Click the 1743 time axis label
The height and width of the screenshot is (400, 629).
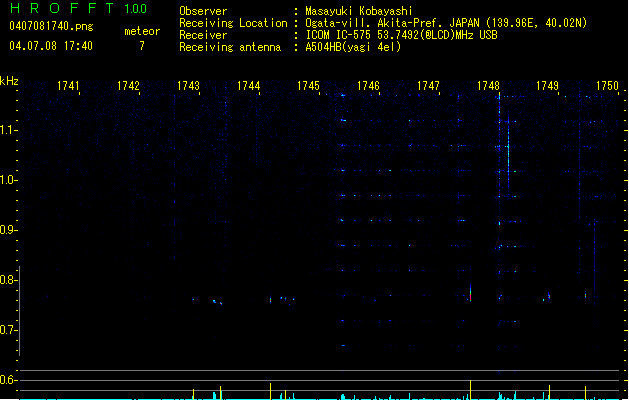(x=188, y=86)
